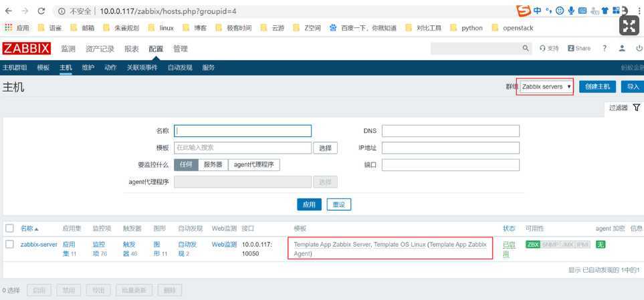Screen dimensions: 644x300
Task: Click the 创建主机 button
Action: (598, 87)
